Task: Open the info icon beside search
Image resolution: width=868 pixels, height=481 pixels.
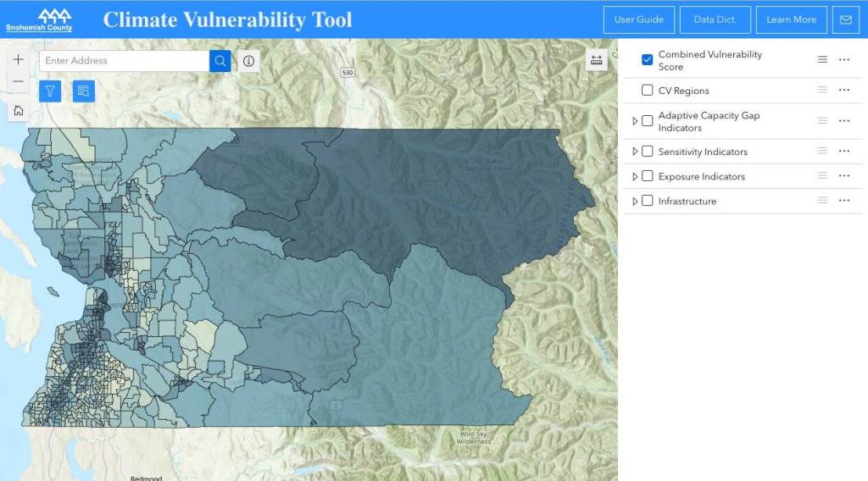Action: (x=248, y=61)
